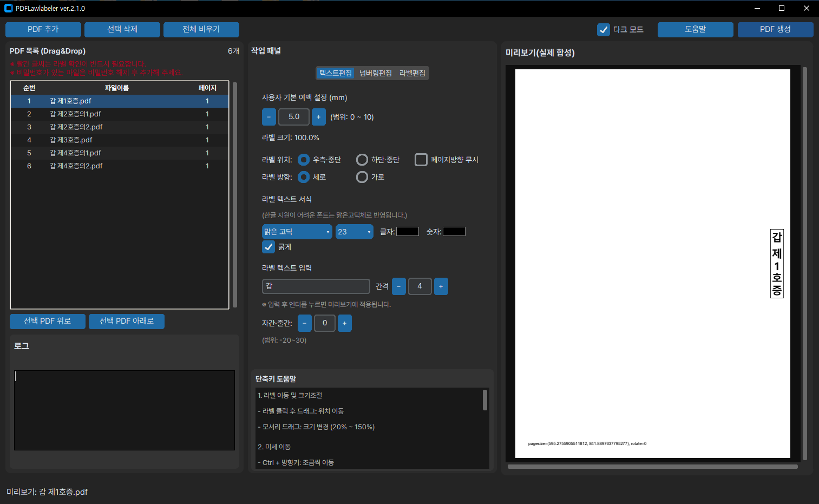
Task: Open the 글자 color swatch
Action: pos(408,232)
